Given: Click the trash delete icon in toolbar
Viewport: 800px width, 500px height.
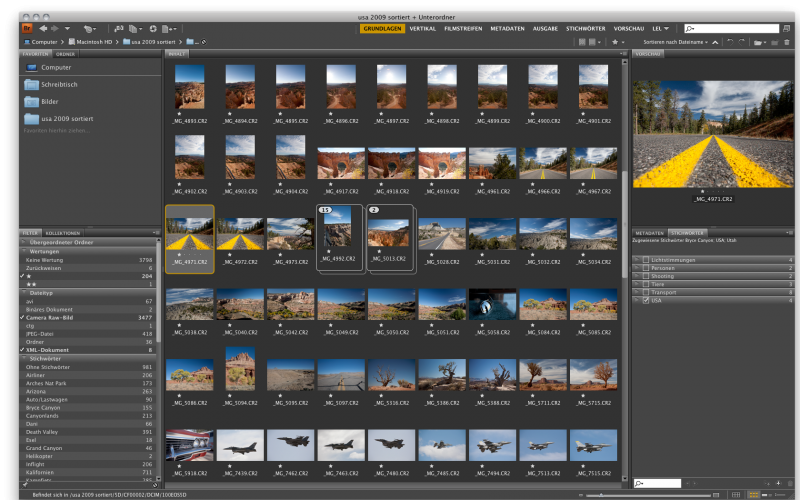Looking at the screenshot, I should click(x=786, y=42).
